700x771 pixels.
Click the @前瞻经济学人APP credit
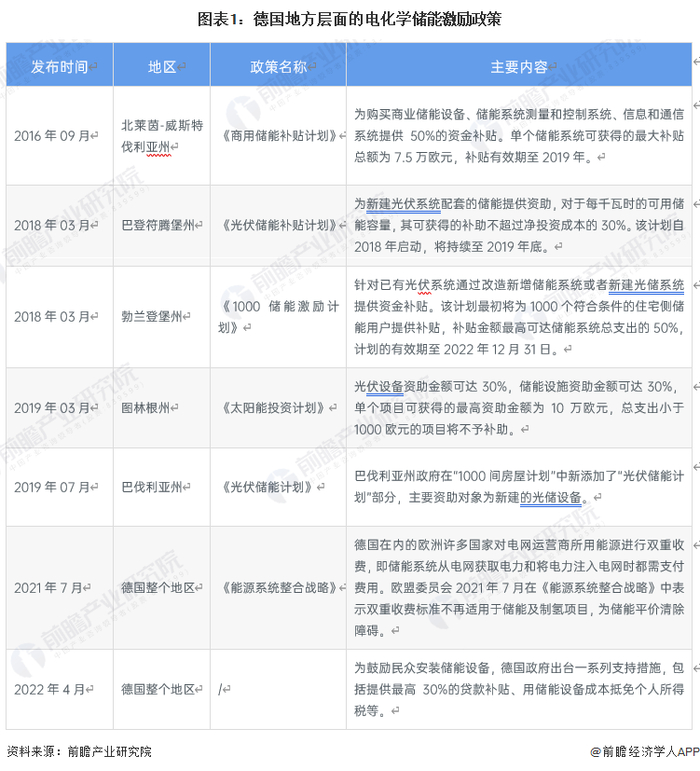pyautogui.click(x=644, y=752)
